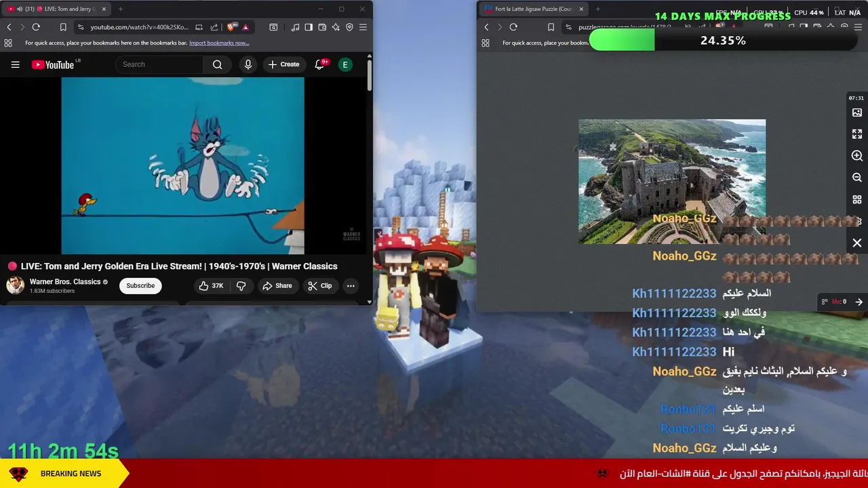Screen dimensions: 868x488
Task: Click the YouTube page vertical scrollbar
Action: tap(369, 75)
